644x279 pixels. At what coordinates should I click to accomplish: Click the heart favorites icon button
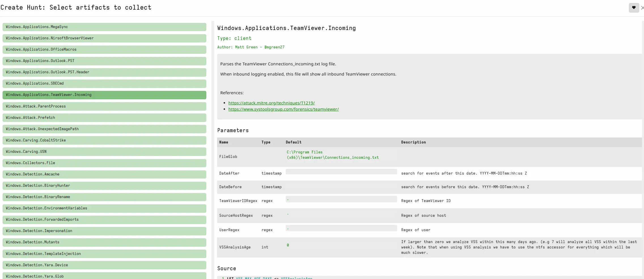[634, 8]
